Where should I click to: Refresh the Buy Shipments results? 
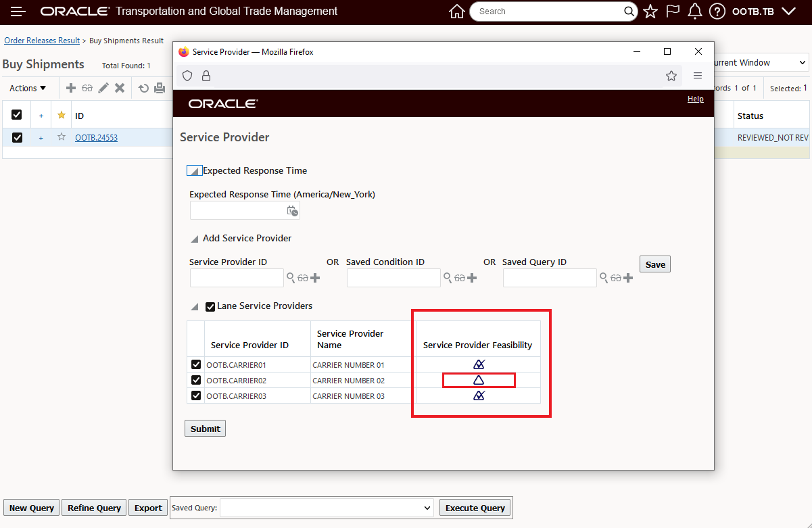click(x=143, y=88)
